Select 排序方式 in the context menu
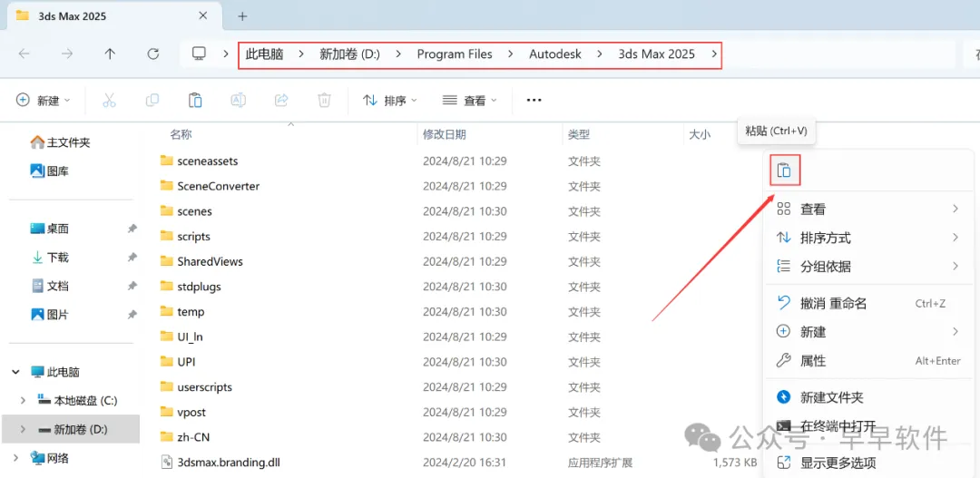Viewport: 980px width, 478px height. [867, 238]
